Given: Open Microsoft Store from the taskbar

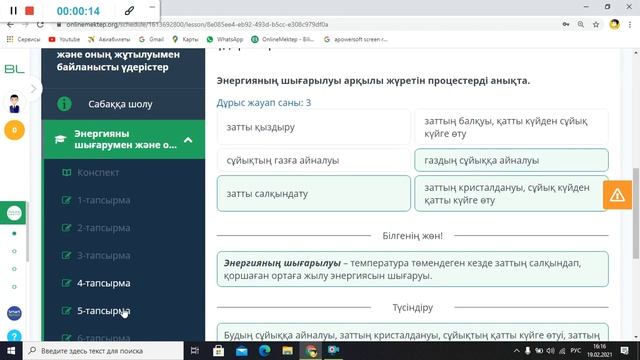Looking at the screenshot, I should pyautogui.click(x=218, y=351).
